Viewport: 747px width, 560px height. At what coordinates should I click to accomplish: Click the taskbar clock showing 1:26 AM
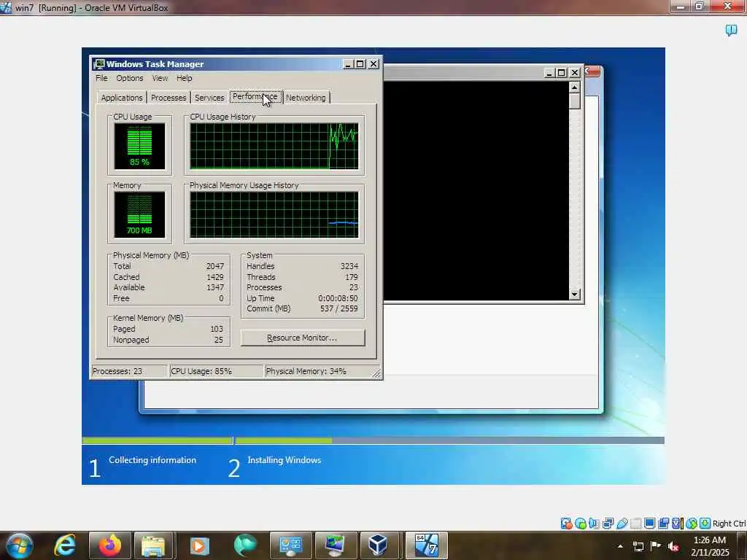709,546
